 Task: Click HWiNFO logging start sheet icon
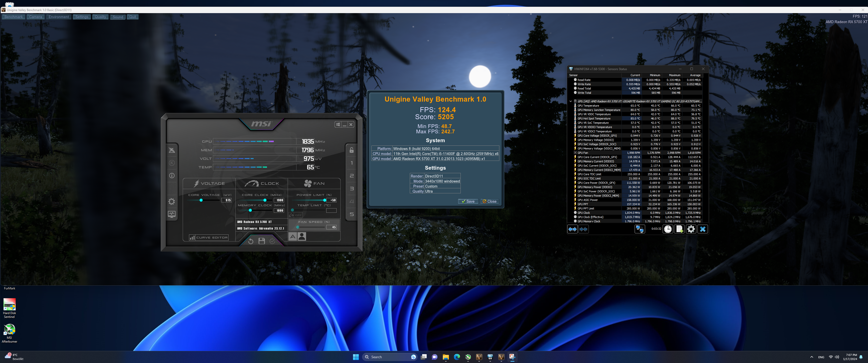pos(679,229)
